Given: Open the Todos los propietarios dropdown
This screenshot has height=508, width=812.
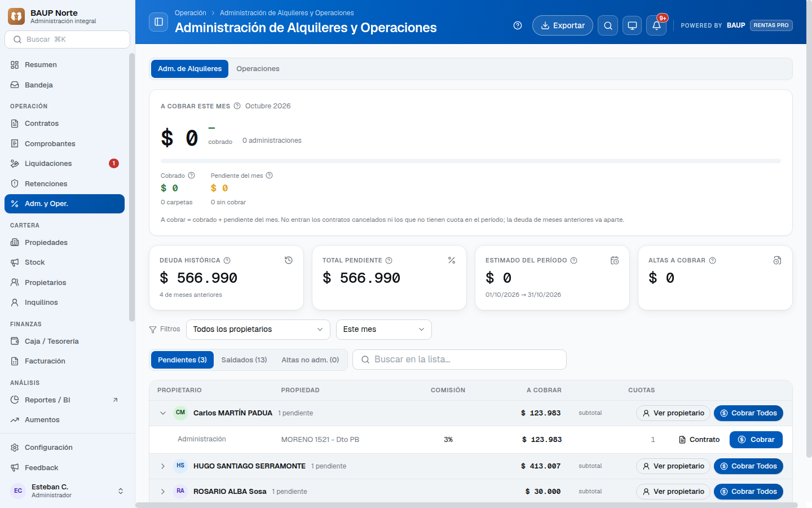Looking at the screenshot, I should pos(258,330).
